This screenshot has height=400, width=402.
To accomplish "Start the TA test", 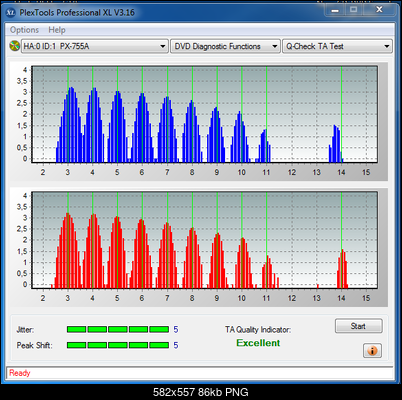I will [358, 326].
